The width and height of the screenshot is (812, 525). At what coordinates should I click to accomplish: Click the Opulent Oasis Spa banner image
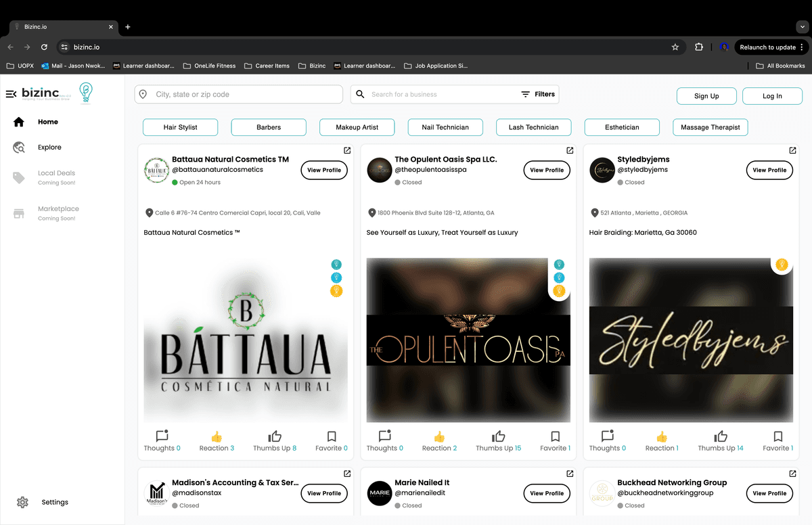click(x=468, y=340)
